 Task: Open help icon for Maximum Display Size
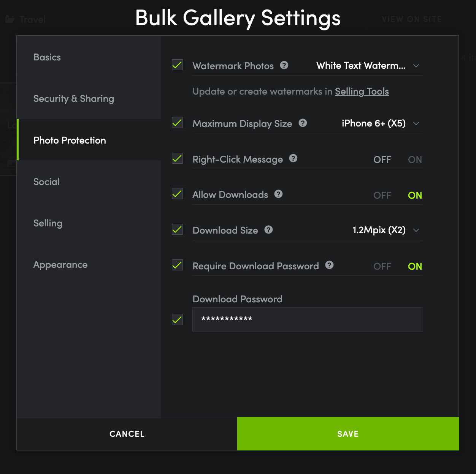click(x=303, y=123)
